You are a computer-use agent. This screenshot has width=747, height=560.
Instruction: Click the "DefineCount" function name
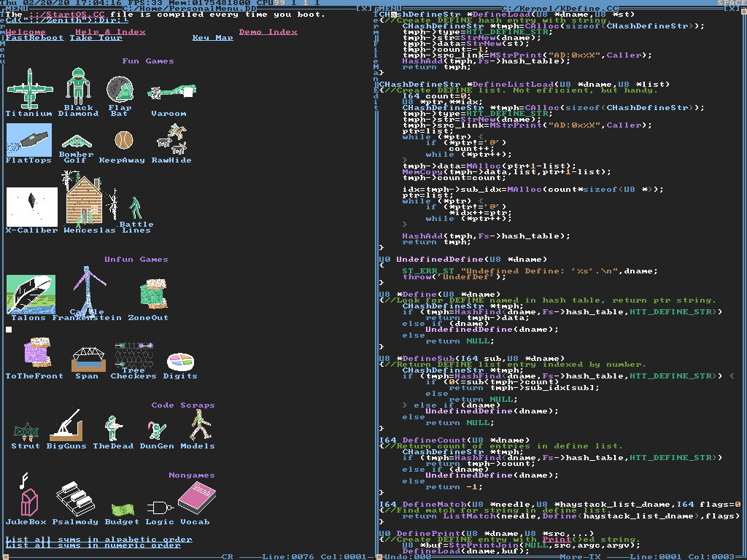(x=434, y=440)
